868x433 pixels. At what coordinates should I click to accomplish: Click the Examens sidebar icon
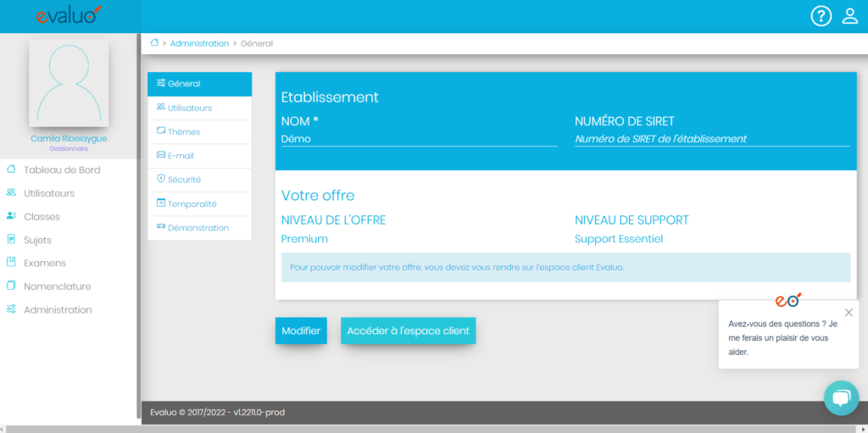tap(11, 263)
